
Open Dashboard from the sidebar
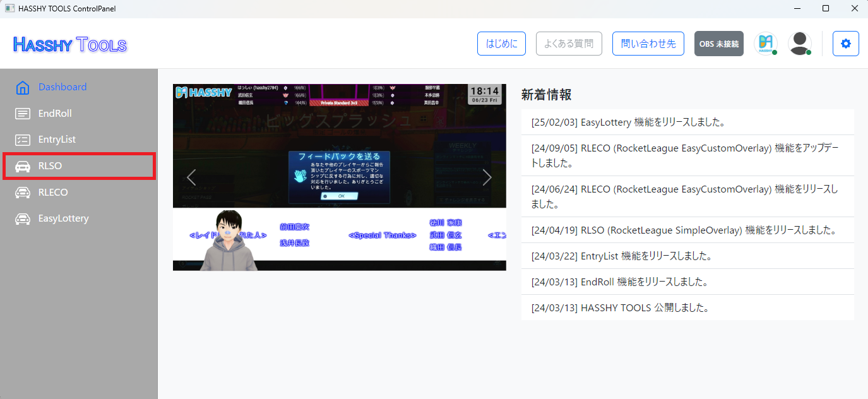[x=79, y=87]
